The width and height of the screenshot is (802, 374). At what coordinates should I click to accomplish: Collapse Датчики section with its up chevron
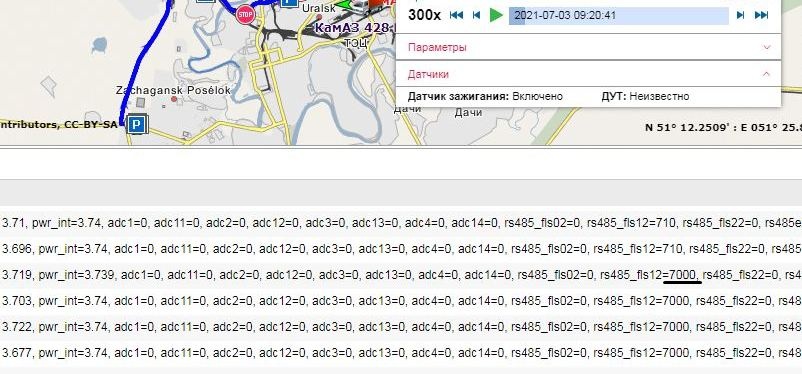(x=766, y=74)
